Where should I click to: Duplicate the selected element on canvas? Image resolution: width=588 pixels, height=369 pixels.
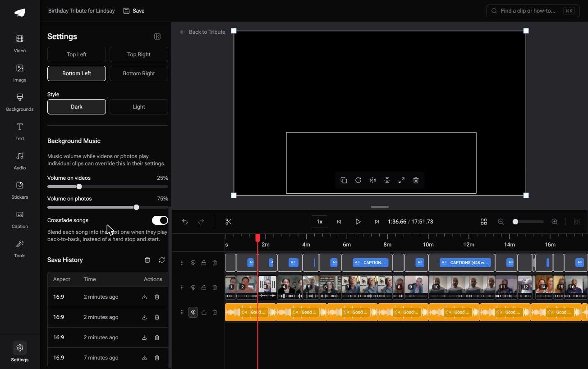pos(344,180)
